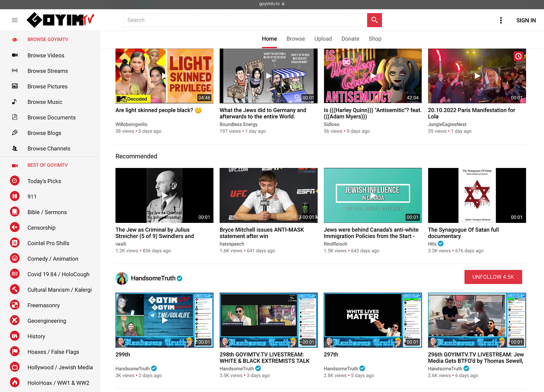This screenshot has width=544, height=392.
Task: Click the Bible / Sermons book icon
Action: click(15, 212)
